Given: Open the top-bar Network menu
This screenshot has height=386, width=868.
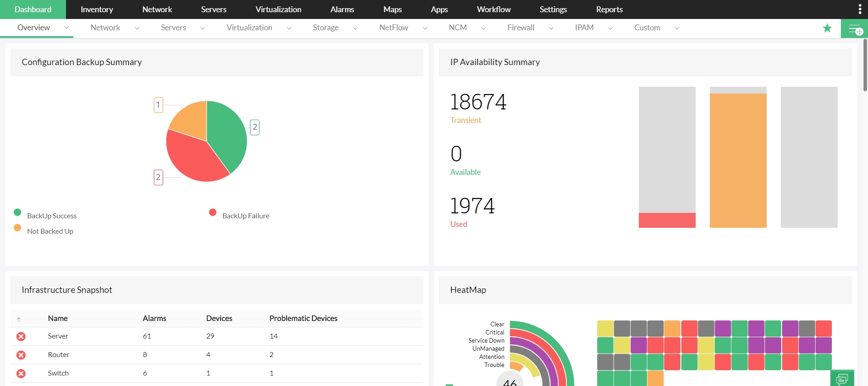Looking at the screenshot, I should tap(157, 9).
